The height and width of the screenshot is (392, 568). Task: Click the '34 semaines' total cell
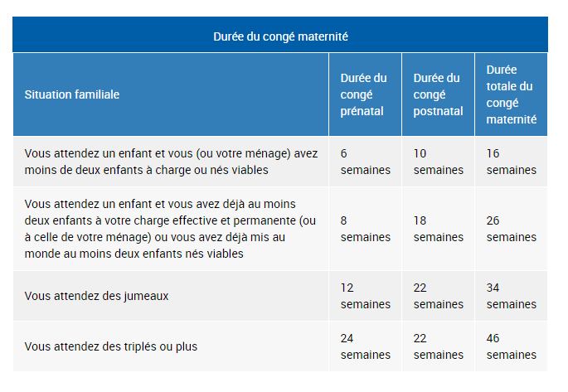point(511,296)
